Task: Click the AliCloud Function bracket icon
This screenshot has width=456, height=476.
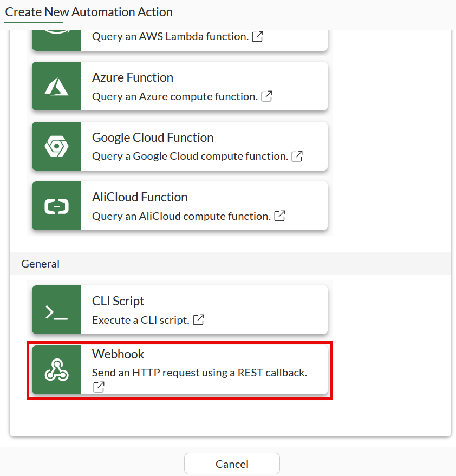Action: 56,206
